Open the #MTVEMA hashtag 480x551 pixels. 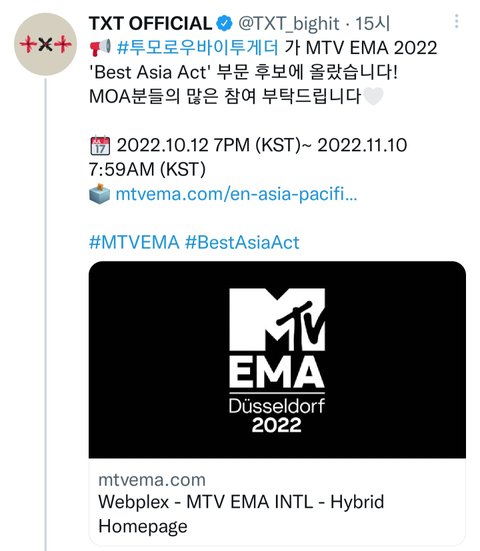click(134, 242)
